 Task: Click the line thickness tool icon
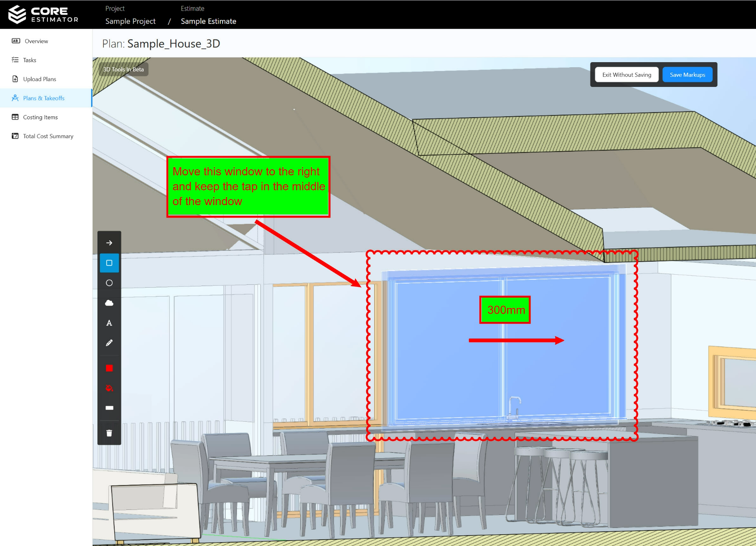click(109, 407)
